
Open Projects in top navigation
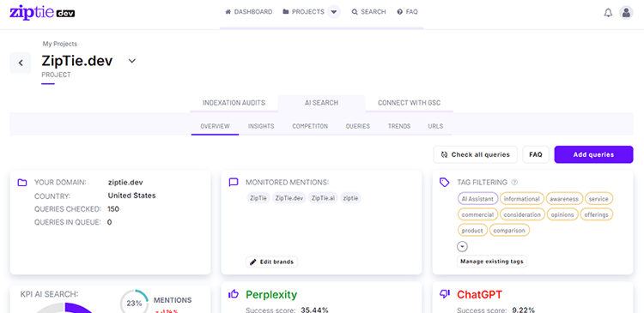304,12
